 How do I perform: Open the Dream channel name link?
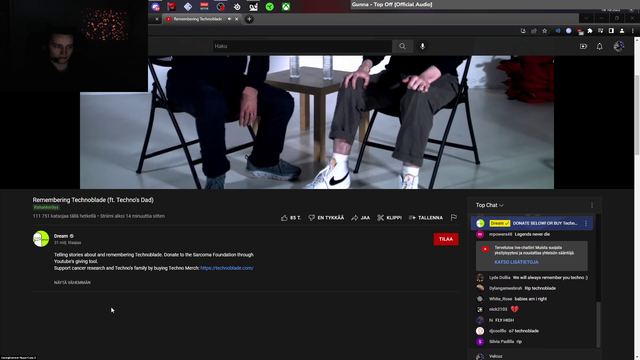[61, 236]
